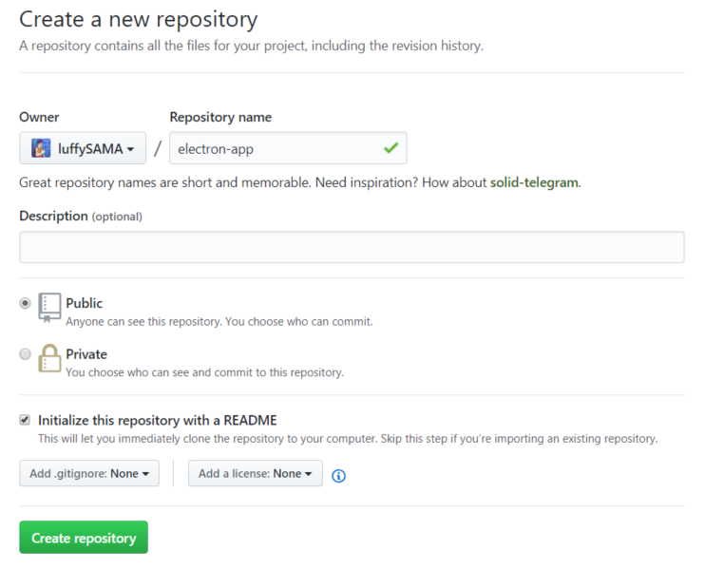
Task: Click the license dropdown caret arrow
Action: [308, 474]
